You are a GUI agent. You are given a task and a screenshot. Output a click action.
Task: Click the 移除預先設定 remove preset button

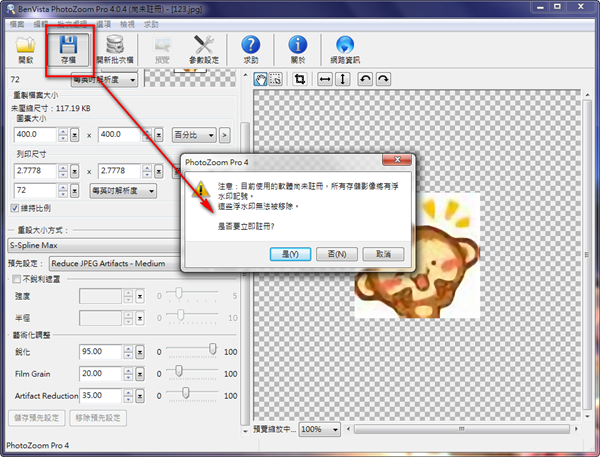click(98, 418)
